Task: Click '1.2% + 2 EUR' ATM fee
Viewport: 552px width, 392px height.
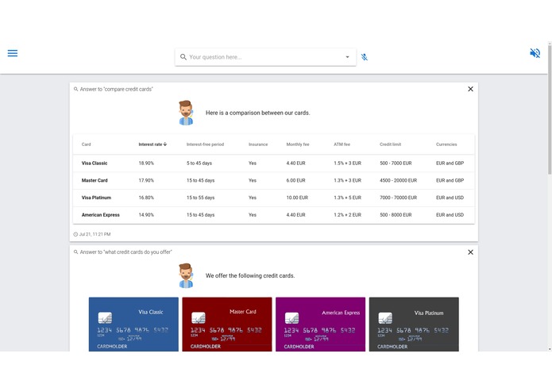Action: click(347, 215)
